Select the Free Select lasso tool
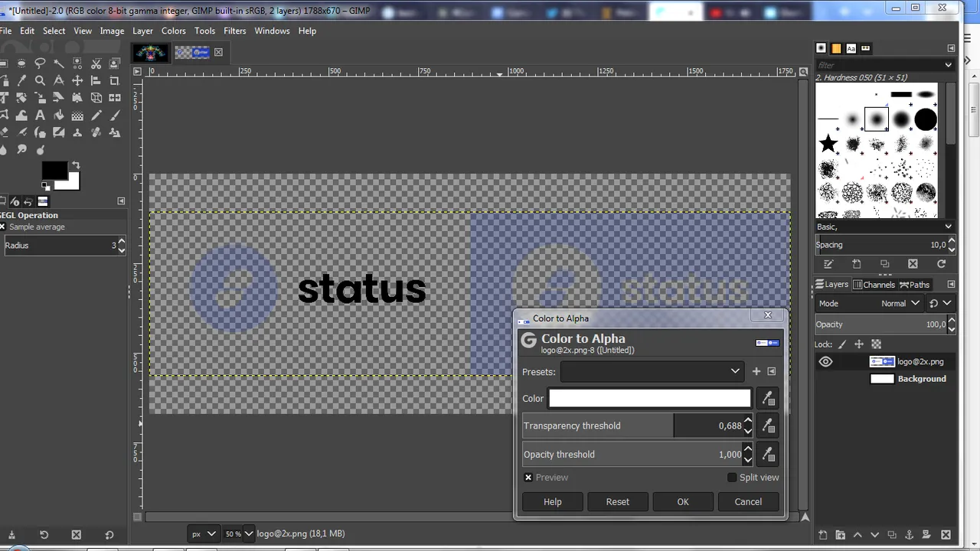 [40, 64]
